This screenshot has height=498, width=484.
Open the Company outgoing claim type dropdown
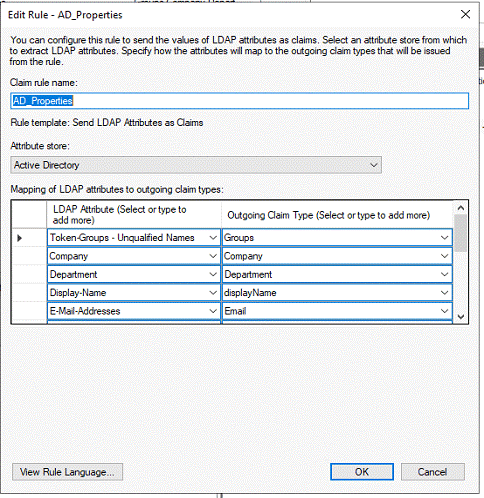pos(444,256)
